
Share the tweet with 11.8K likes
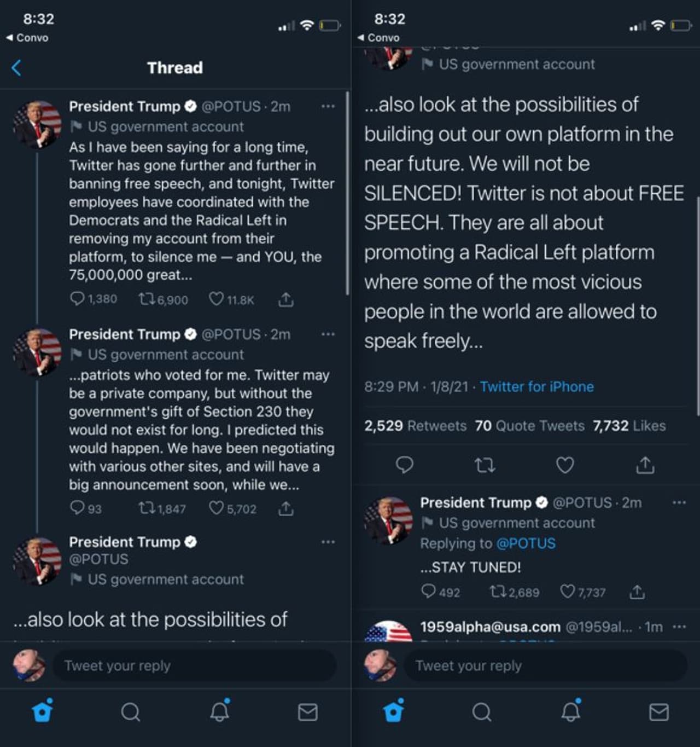285,299
